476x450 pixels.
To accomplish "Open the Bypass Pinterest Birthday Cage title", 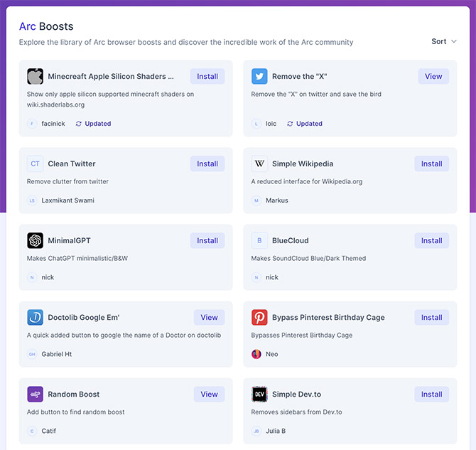I will (328, 318).
